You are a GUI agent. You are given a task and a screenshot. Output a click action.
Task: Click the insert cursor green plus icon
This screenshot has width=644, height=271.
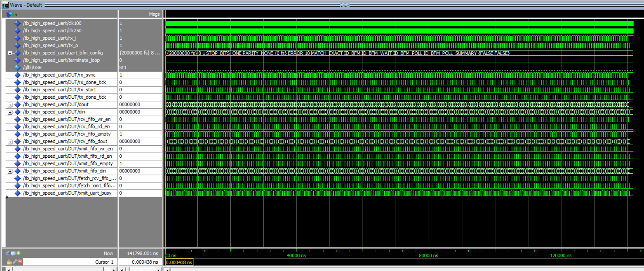tap(18, 253)
